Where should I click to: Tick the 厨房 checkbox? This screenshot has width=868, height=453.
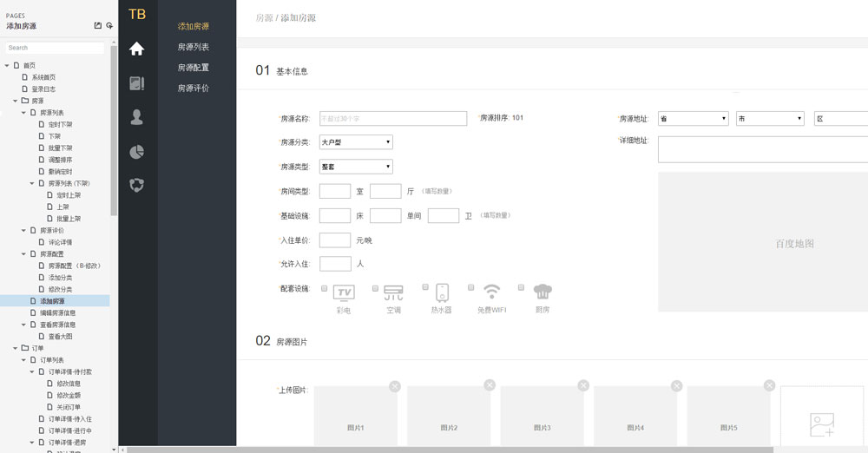click(x=521, y=287)
